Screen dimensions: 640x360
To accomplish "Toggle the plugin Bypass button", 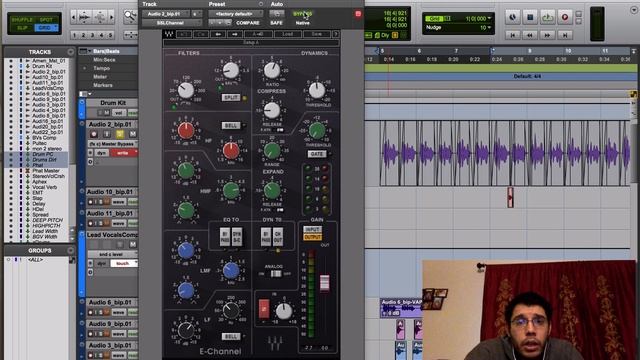I will [302, 14].
